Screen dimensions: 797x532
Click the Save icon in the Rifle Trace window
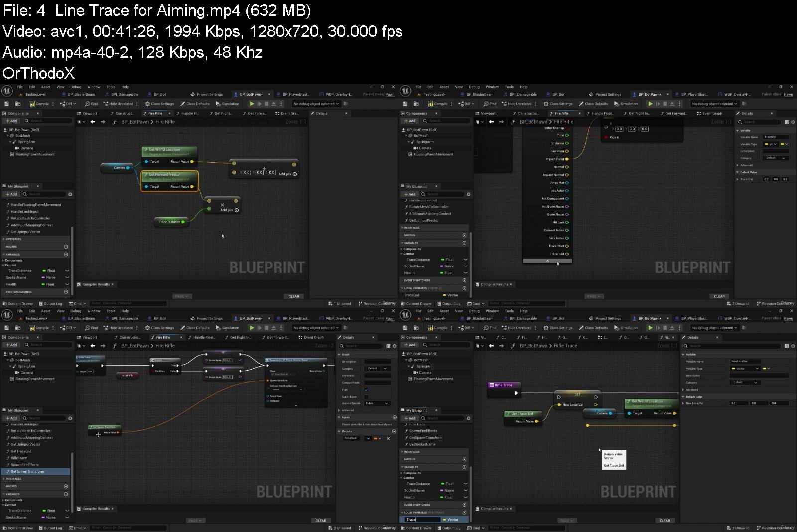click(405, 328)
